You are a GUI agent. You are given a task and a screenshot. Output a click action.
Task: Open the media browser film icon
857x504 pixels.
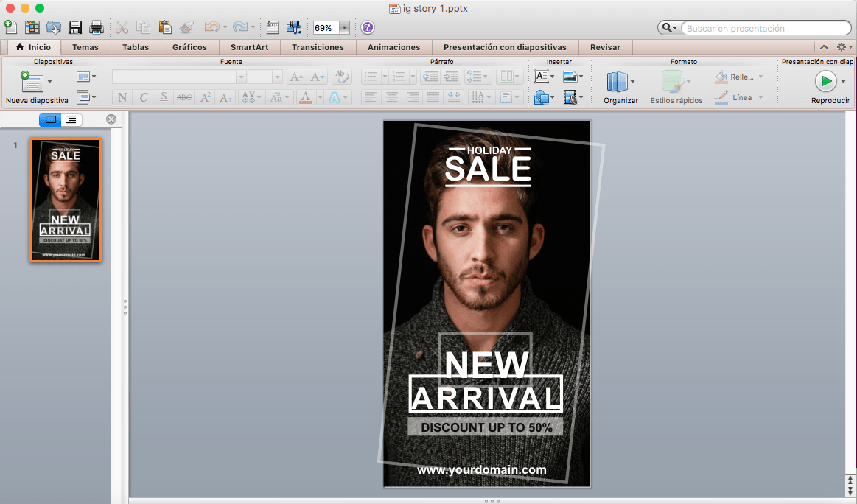click(294, 28)
